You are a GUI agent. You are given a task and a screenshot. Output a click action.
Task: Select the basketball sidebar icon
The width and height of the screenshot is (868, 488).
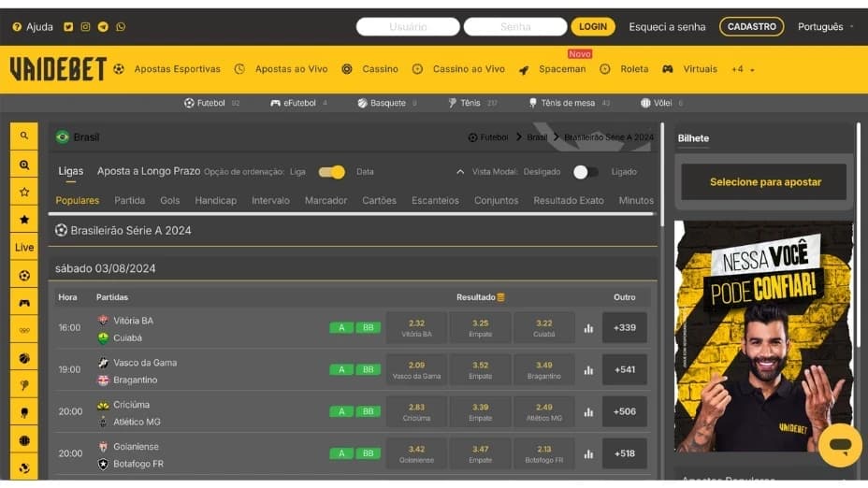[23, 358]
